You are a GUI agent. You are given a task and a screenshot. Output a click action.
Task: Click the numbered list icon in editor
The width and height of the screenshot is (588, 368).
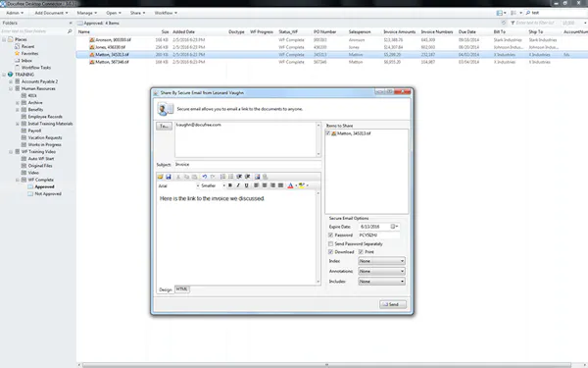[222, 177]
